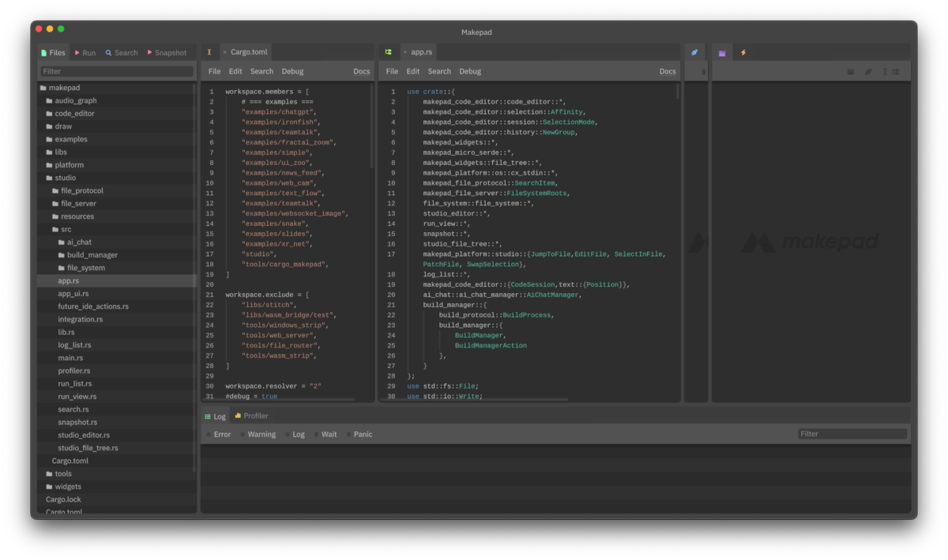Open the Snapshot panel via its pink arrow icon
This screenshot has height=560, width=948.
pyautogui.click(x=150, y=53)
